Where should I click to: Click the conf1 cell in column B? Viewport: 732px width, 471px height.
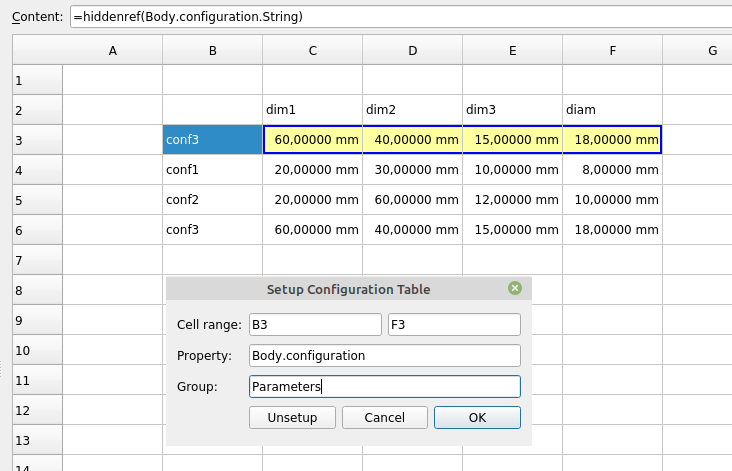pyautogui.click(x=212, y=170)
